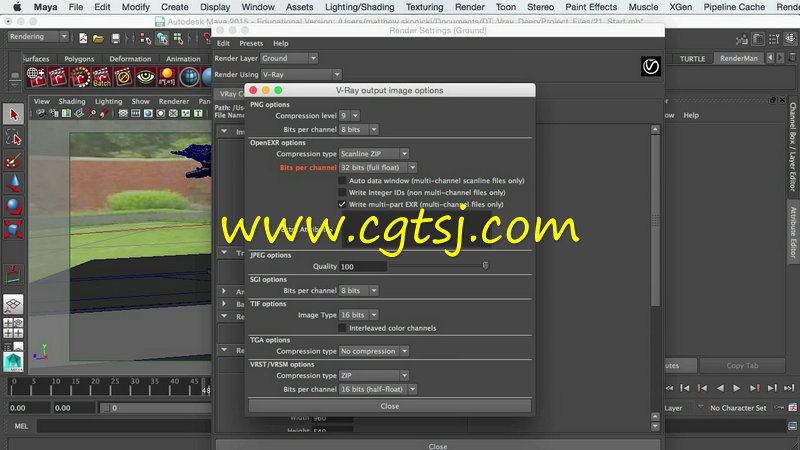800x450 pixels.
Task: Open the viewport Renderer menu
Action: click(x=173, y=101)
